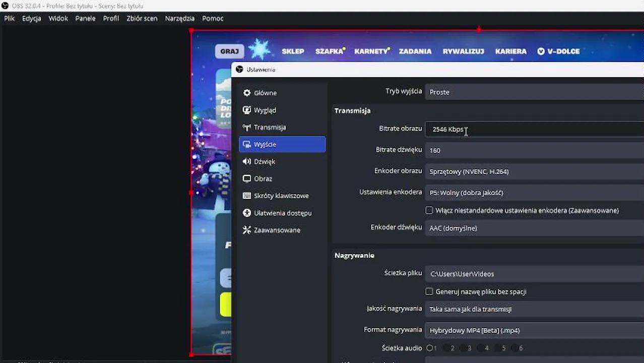This screenshot has width=644, height=363.
Task: Click the Transmisja section heading
Action: pos(352,110)
